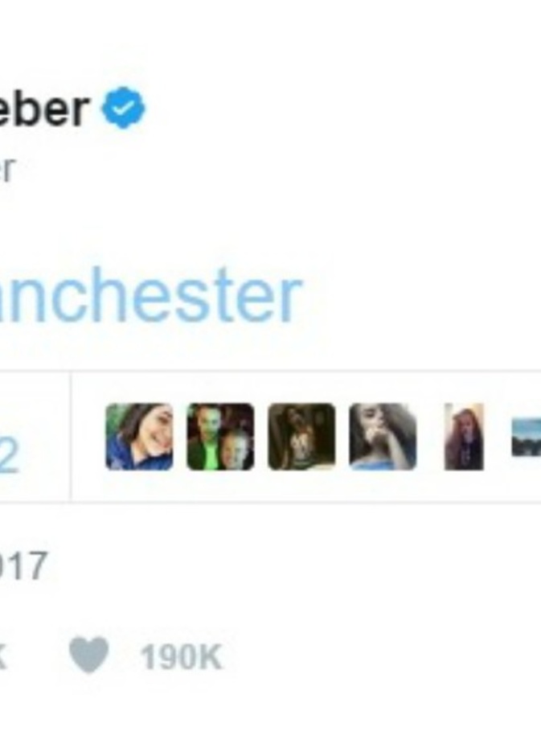Click empty tweet area beside the hashtag
Viewport: 541px width, 756px height.
(419, 295)
